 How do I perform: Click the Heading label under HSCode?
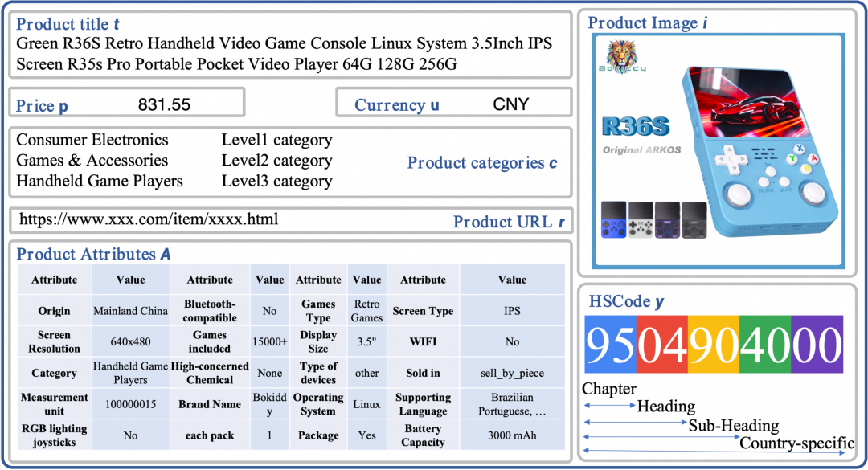point(666,407)
